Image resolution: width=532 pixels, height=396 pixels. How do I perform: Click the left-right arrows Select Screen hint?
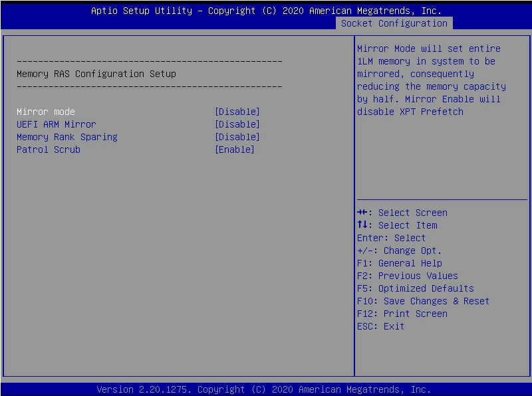point(402,213)
